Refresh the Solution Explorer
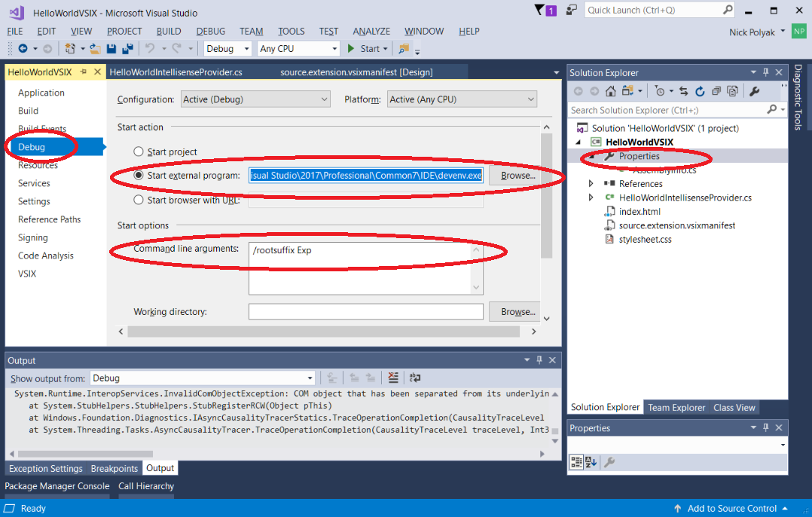The image size is (812, 517). tap(700, 91)
